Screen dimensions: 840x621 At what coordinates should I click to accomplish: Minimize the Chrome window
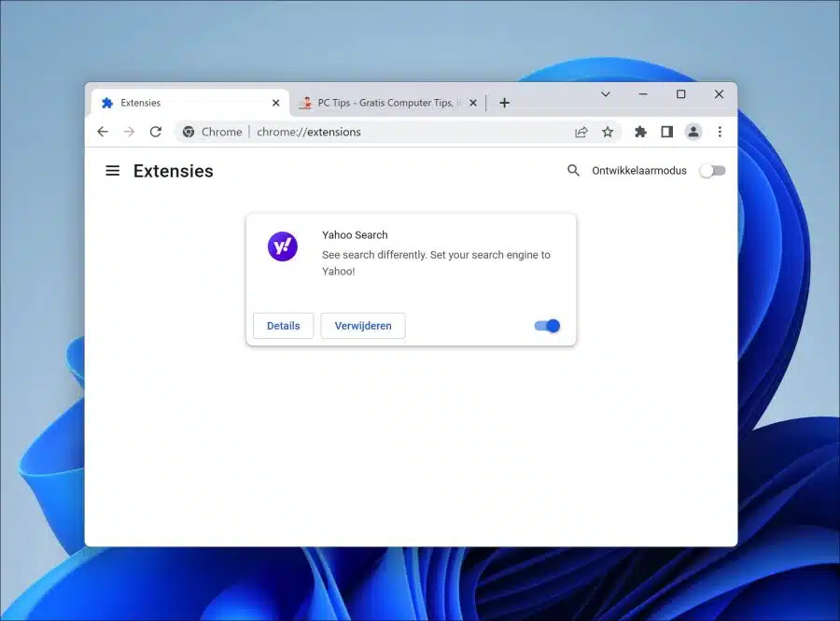[643, 94]
